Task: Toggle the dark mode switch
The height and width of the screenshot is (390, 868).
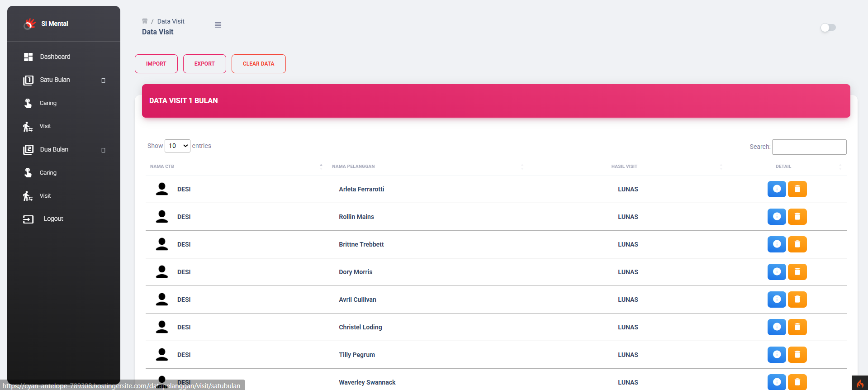Action: [x=828, y=28]
